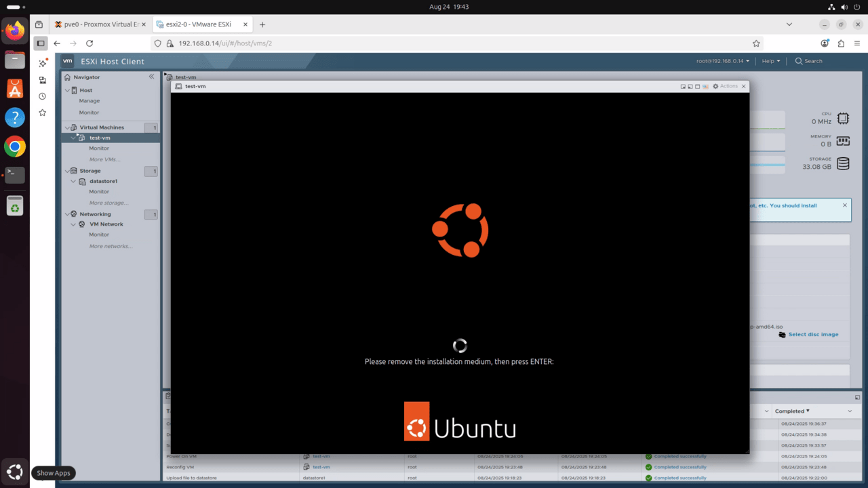Viewport: 868px width, 488px height.
Task: Go back one page in Firefox
Action: click(57, 43)
